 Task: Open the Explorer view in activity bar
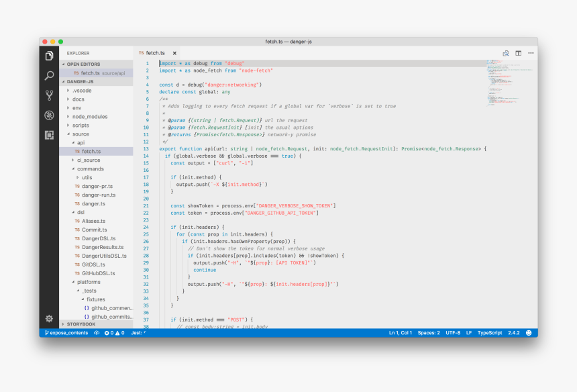[x=49, y=56]
